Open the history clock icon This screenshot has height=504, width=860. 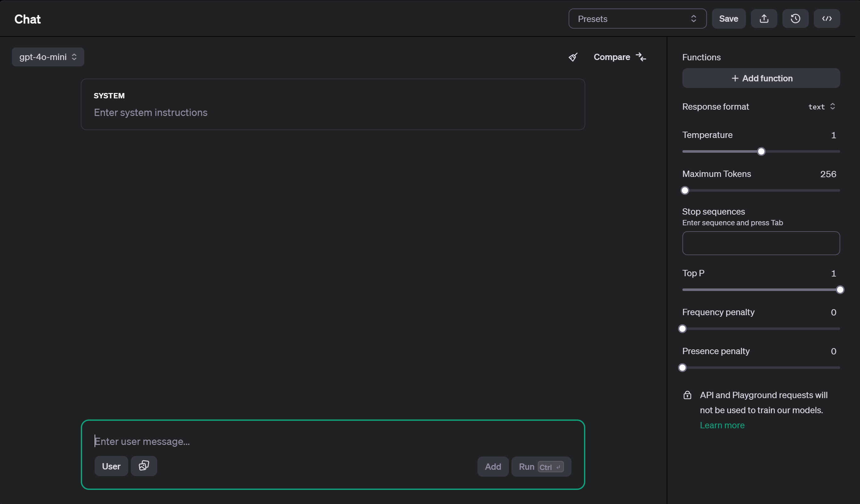point(795,19)
